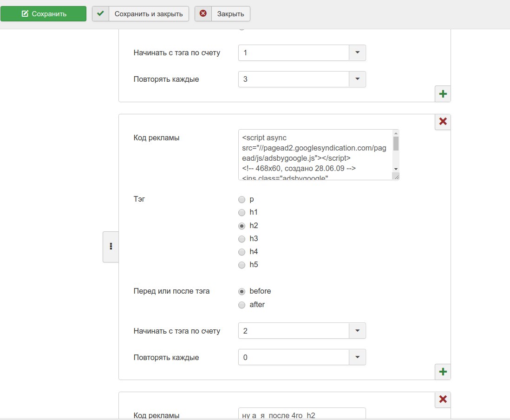510x420 pixels.
Task: Click the green Сохранить save button
Action: click(43, 13)
